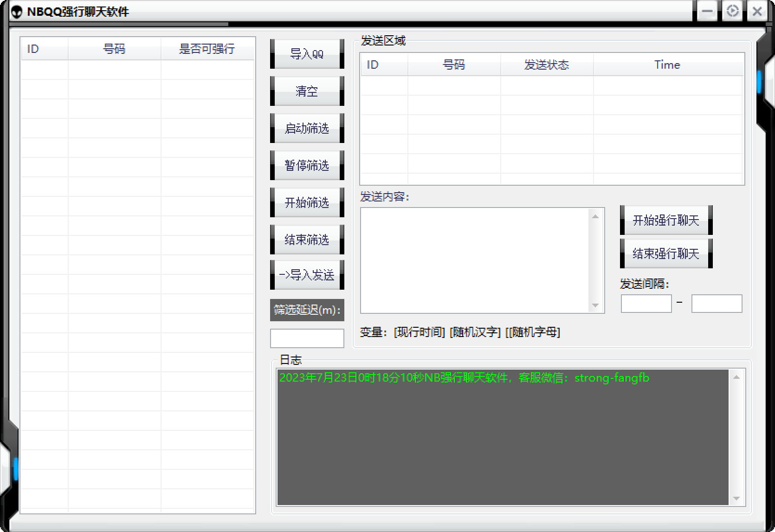This screenshot has width=775, height=532.
Task: Click the ->导入发送 button
Action: click(x=307, y=275)
